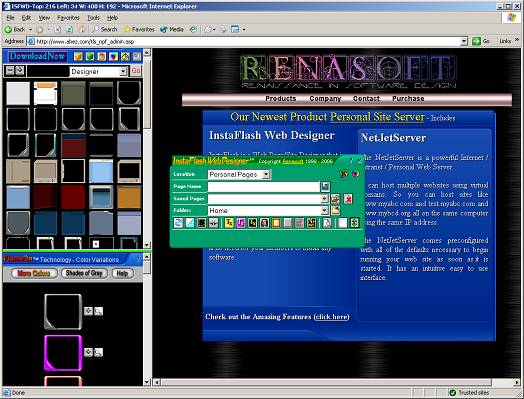
Task: Click the green refresh arrows icon at the toolbar end
Action: (354, 223)
